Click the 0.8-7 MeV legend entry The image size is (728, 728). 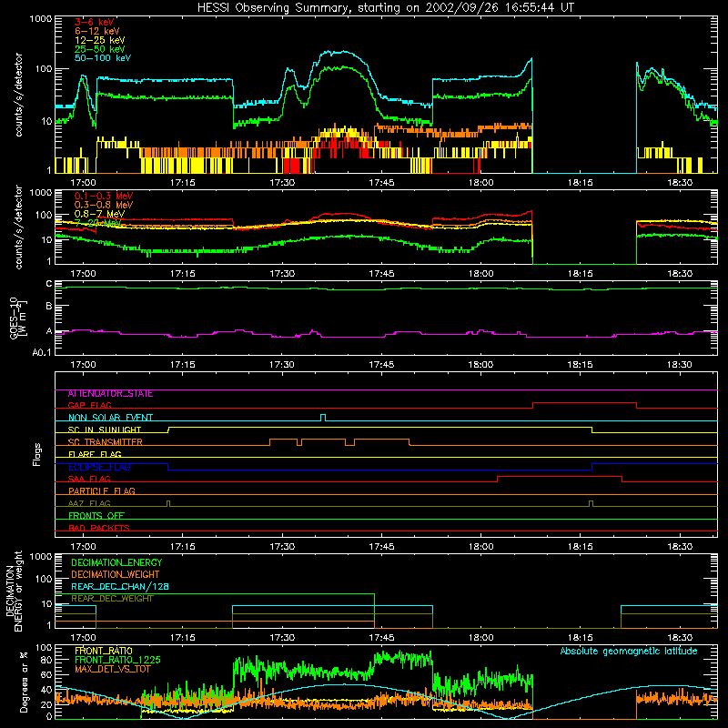[x=99, y=214]
